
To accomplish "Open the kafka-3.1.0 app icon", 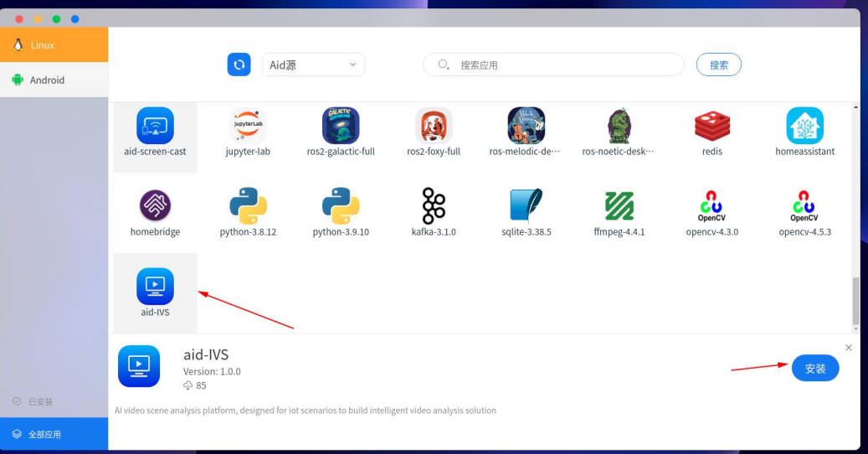I will coord(434,205).
